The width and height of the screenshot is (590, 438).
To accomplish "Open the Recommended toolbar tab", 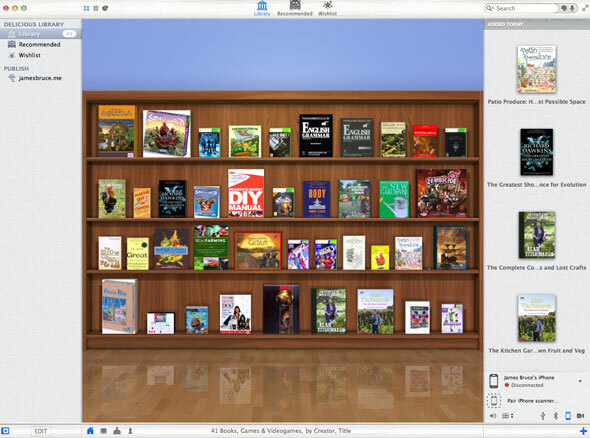I will pyautogui.click(x=295, y=8).
